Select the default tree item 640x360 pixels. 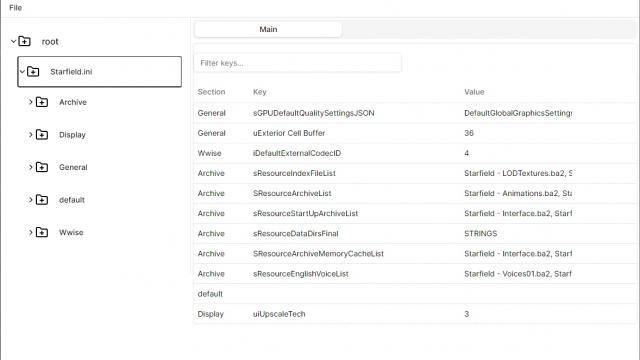(71, 200)
